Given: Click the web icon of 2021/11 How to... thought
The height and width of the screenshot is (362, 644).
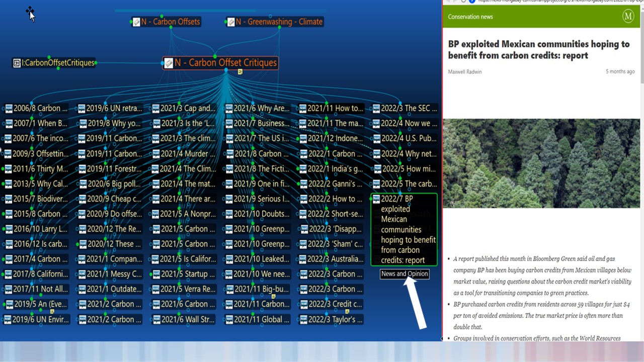Looking at the screenshot, I should click(303, 109).
